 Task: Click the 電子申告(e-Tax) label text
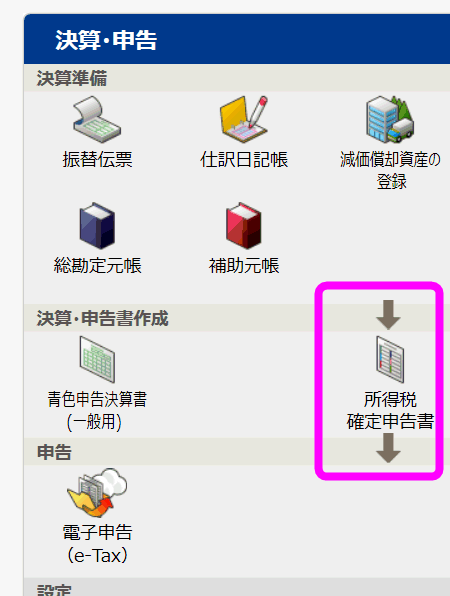[97, 544]
